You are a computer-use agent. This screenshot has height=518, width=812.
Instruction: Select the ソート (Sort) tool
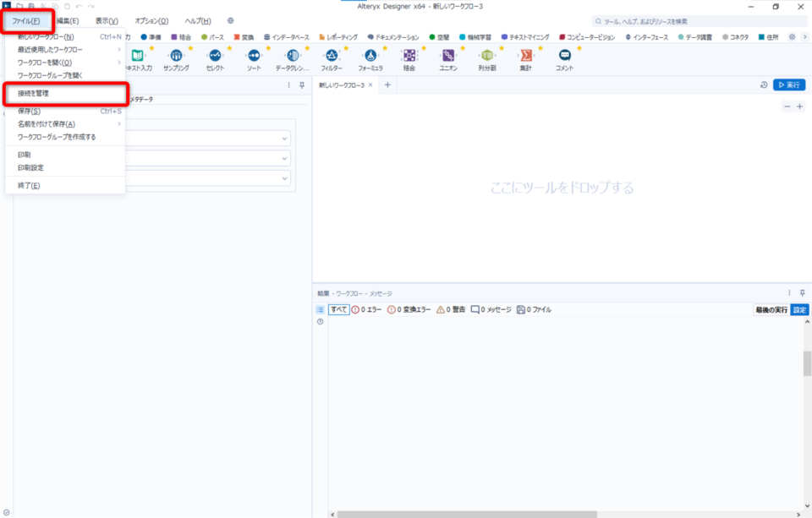coord(253,55)
